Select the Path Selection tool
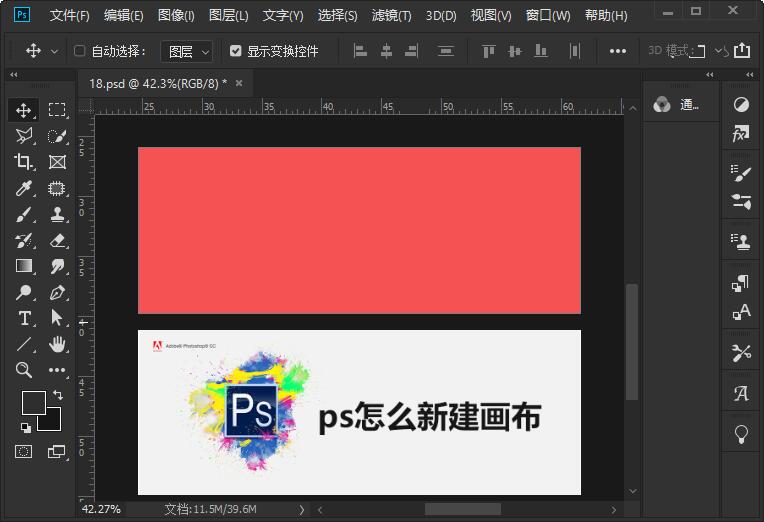The height and width of the screenshot is (522, 764). tap(57, 318)
